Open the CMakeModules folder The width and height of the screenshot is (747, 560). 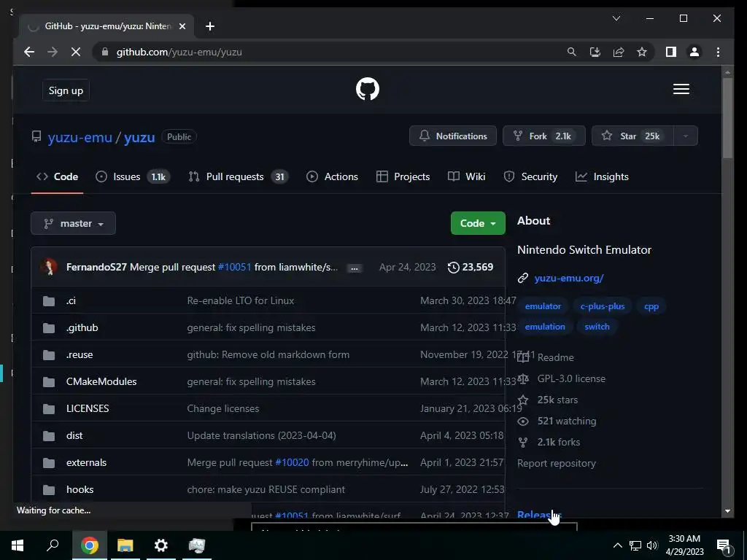[x=101, y=381]
